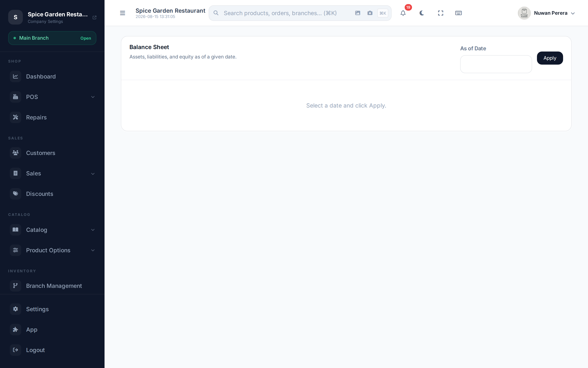Open the keyboard shortcuts icon
The width and height of the screenshot is (588, 368).
(x=459, y=13)
